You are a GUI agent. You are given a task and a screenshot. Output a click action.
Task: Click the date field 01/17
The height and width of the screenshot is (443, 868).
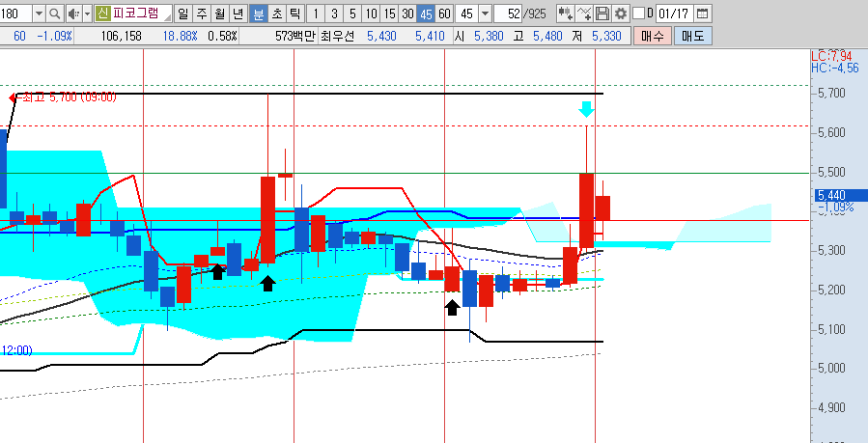[673, 13]
